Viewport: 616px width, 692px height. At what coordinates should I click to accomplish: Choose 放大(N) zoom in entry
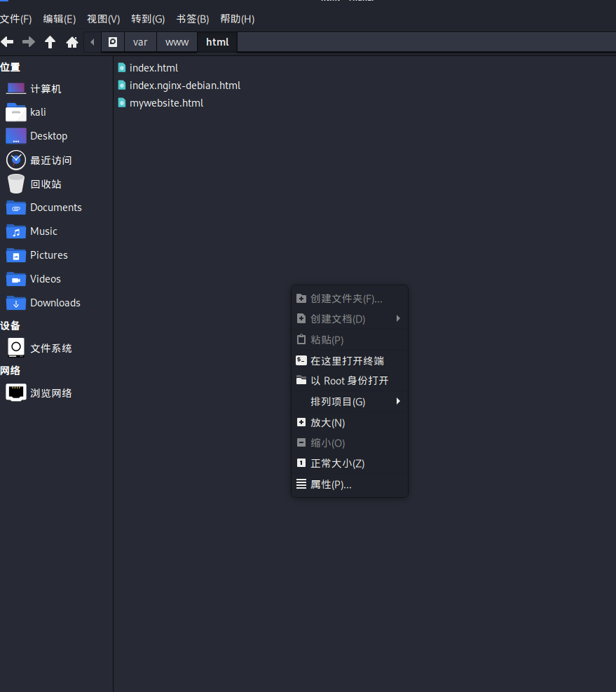(350, 423)
